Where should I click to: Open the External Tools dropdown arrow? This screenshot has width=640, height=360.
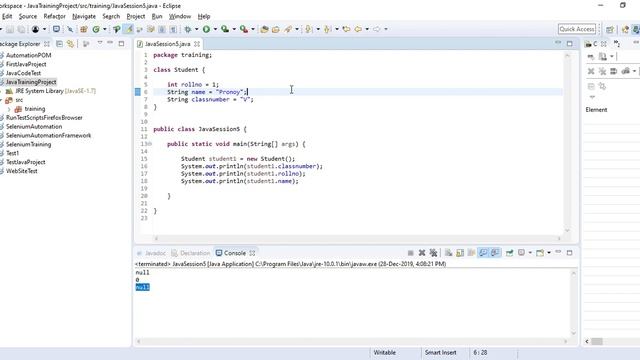coord(253,29)
